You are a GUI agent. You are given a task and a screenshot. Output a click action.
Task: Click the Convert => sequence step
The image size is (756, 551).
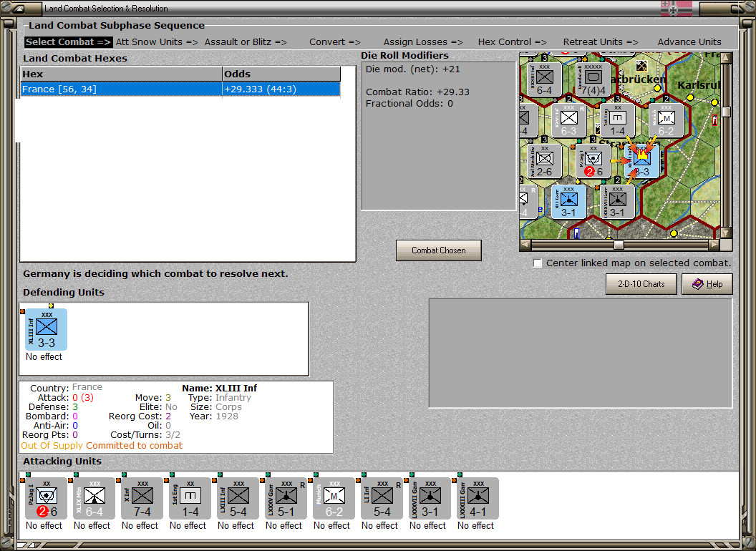(x=334, y=42)
